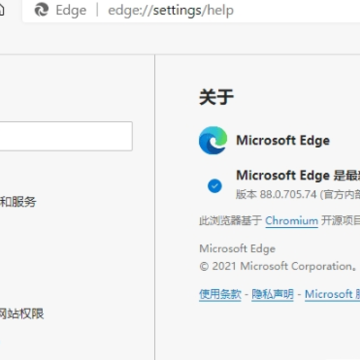360x360 pixels.
Task: Open the 和服务 sidebar item
Action: click(18, 202)
